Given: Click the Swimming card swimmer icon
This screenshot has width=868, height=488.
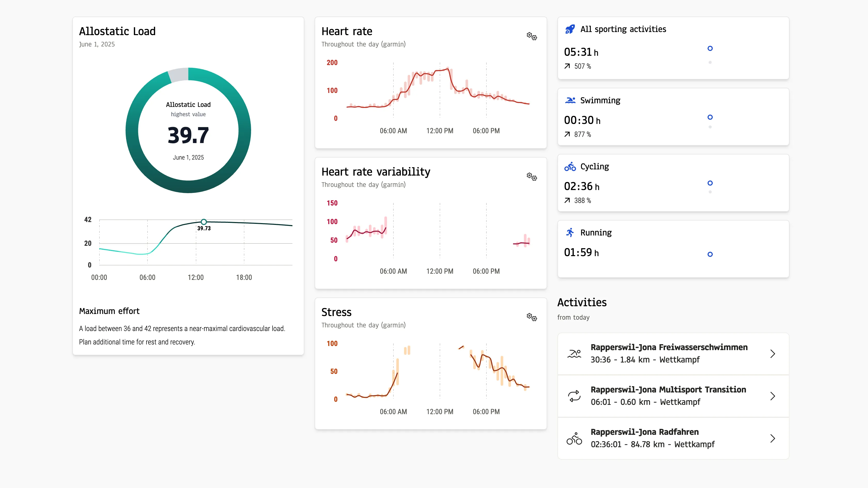Looking at the screenshot, I should tap(570, 100).
